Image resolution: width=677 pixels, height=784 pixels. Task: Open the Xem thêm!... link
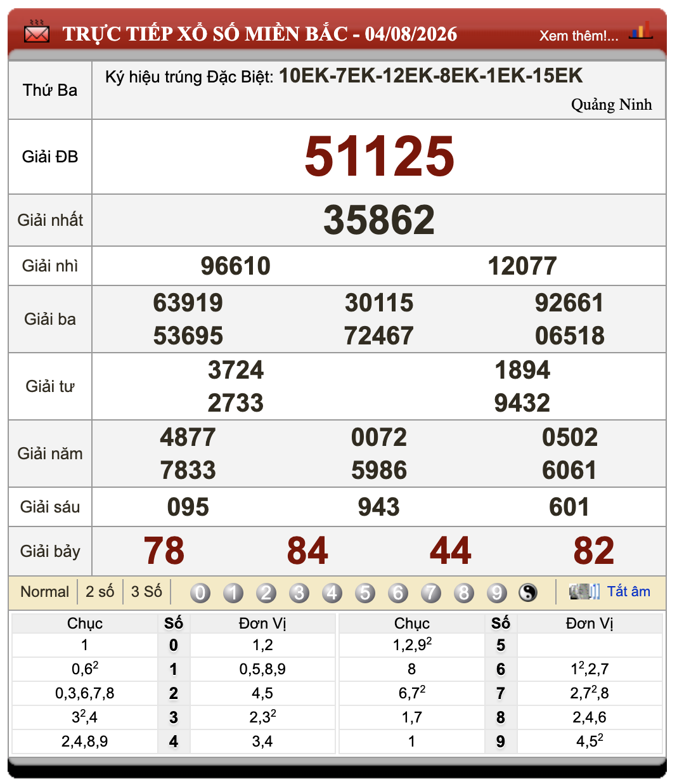pyautogui.click(x=579, y=36)
